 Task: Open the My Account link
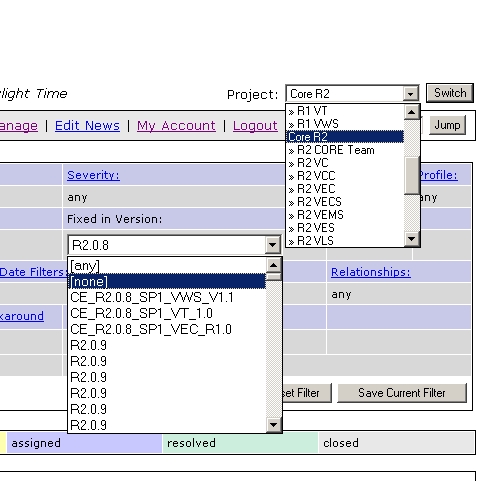[176, 126]
